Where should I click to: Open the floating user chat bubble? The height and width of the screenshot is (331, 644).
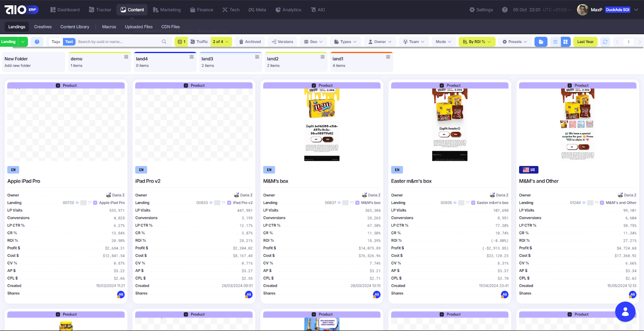pyautogui.click(x=625, y=312)
